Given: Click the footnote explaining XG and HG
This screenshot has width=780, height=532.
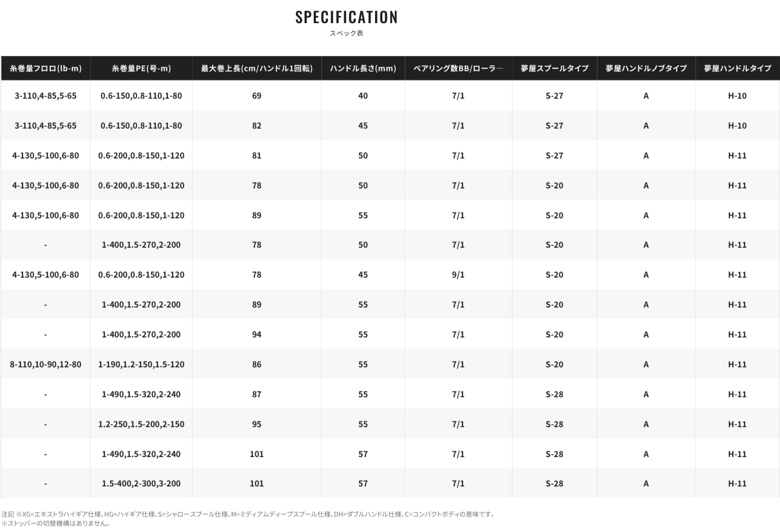Looking at the screenshot, I should pyautogui.click(x=249, y=514).
